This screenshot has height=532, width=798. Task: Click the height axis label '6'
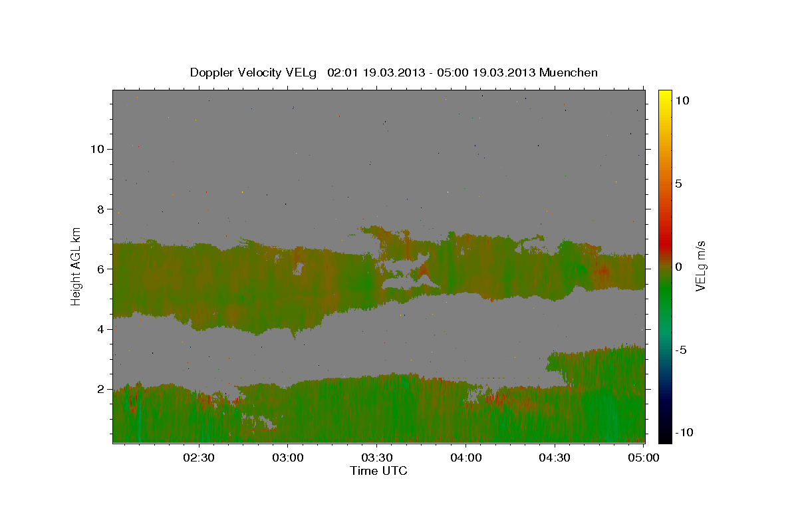102,269
